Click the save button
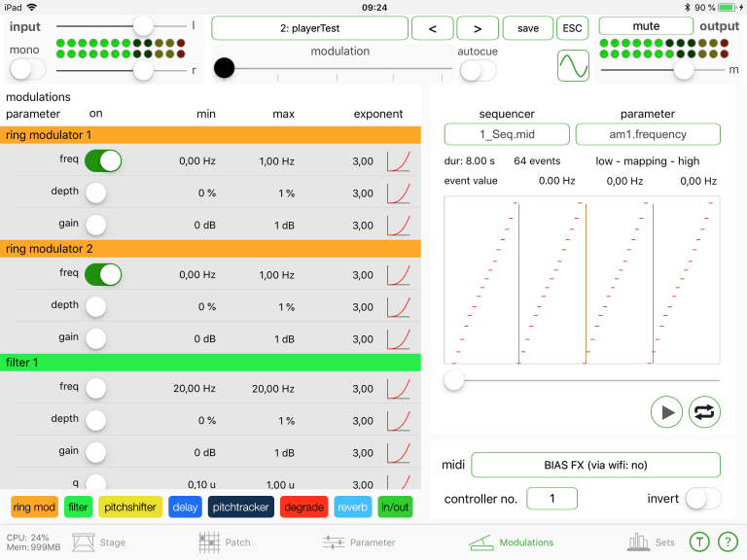Viewport: 747px width, 560px height. (528, 28)
